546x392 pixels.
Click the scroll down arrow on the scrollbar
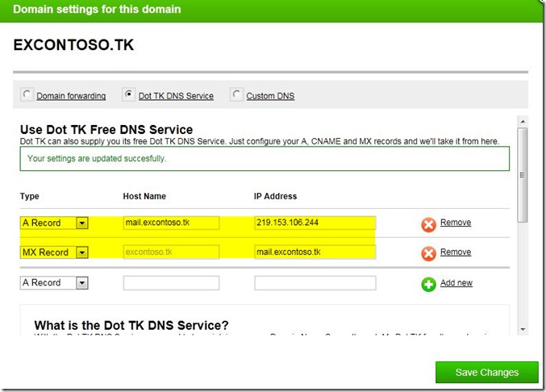coord(523,328)
